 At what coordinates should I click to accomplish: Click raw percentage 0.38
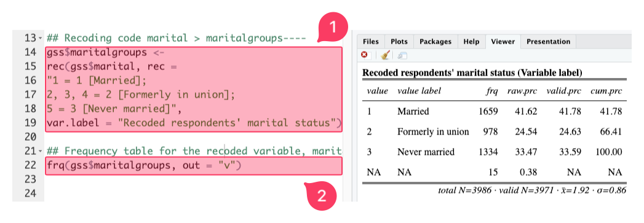[x=528, y=172]
